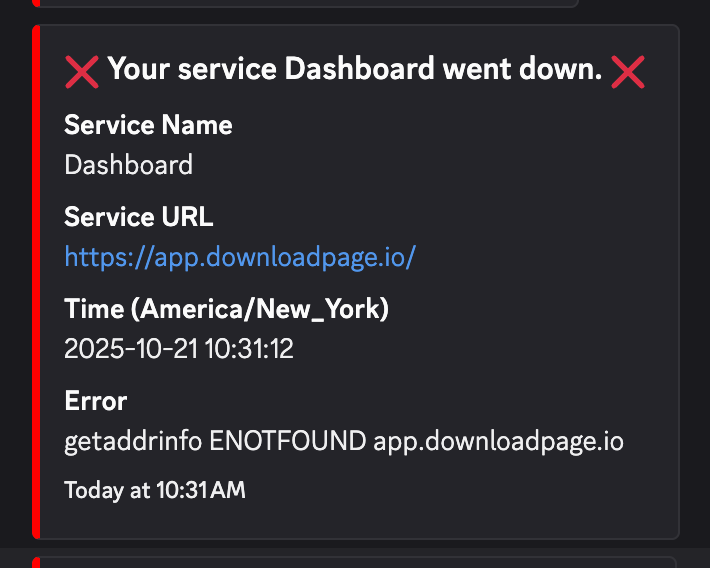Click the hostname at the end of the error text
Screen dimensions: 710x568
click(498, 440)
